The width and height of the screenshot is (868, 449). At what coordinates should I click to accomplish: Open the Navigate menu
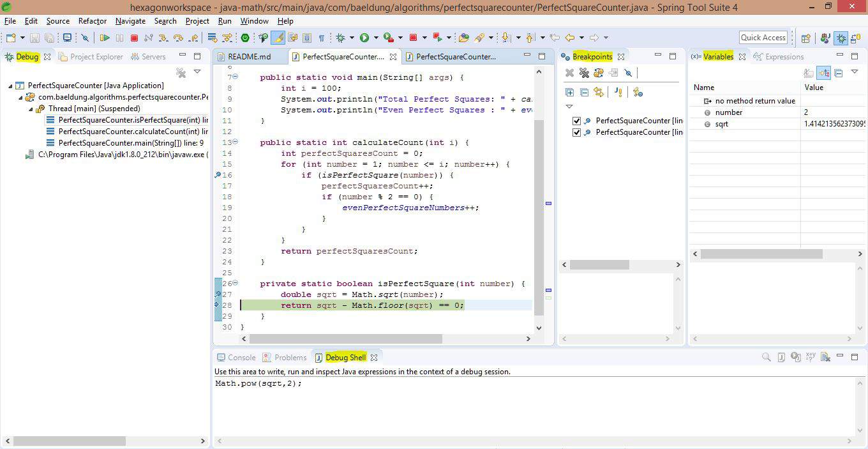pos(130,21)
